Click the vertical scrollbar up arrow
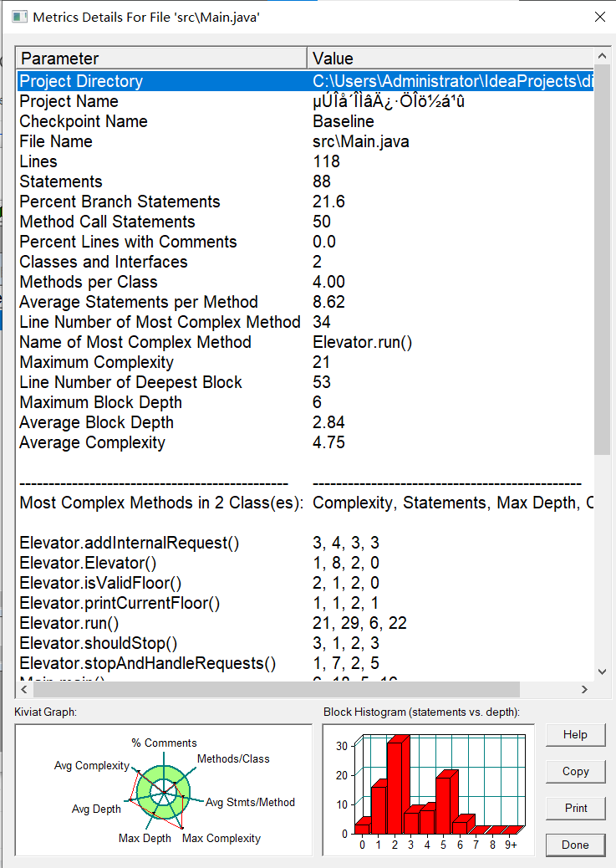616x868 pixels. pos(602,56)
